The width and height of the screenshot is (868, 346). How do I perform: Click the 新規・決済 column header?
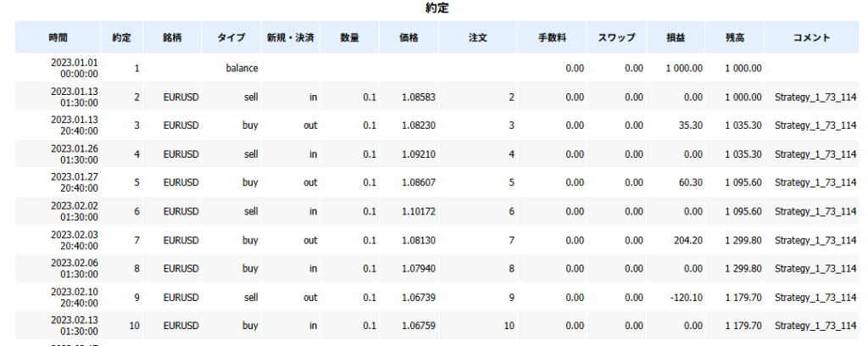pos(289,38)
